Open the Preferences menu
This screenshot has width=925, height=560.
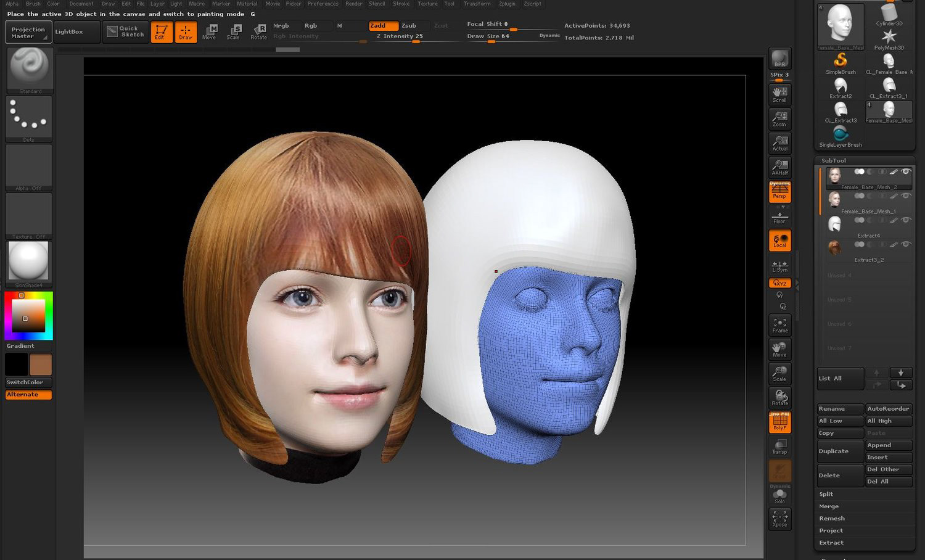pos(323,4)
